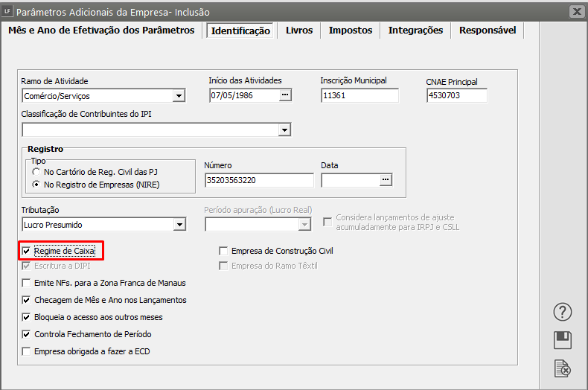
Task: Select No Cartório de Reg. Civil das PJ
Action: pyautogui.click(x=36, y=172)
